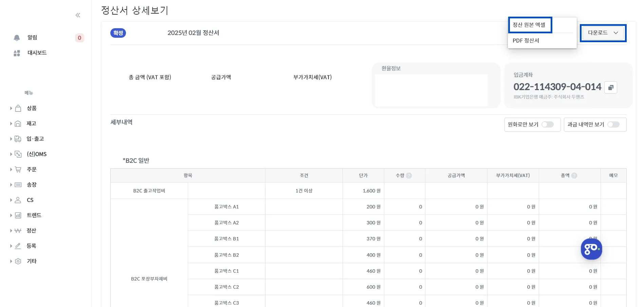Open the 알림 bell notifications
This screenshot has width=644, height=307.
point(17,38)
